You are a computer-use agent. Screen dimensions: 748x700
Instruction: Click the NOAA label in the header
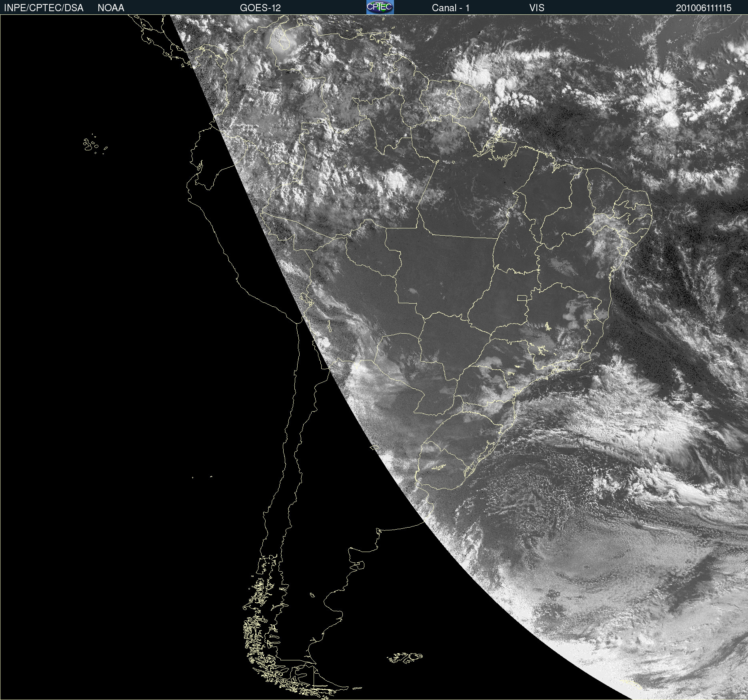[111, 8]
